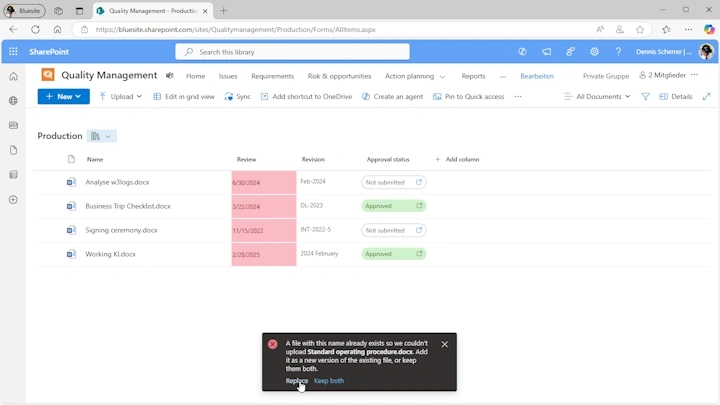Dismiss the upload error notification
This screenshot has width=720, height=405.
coord(444,344)
